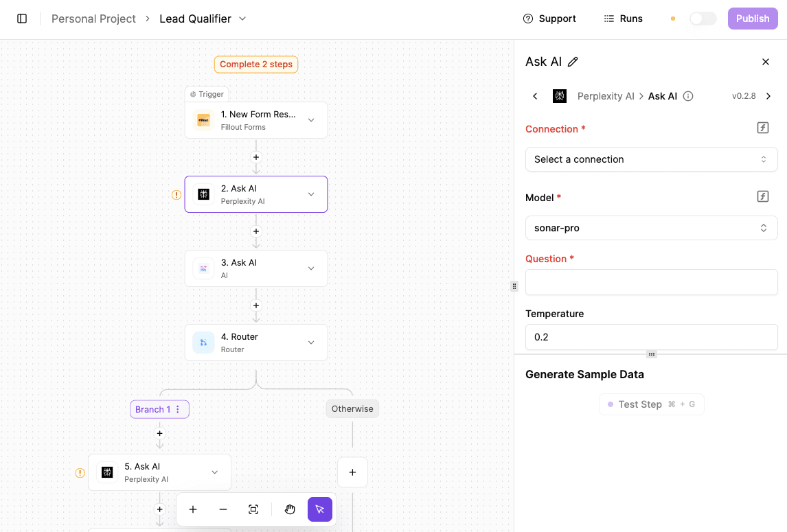Open the Select a connection dropdown
The width and height of the screenshot is (787, 532).
pyautogui.click(x=651, y=159)
